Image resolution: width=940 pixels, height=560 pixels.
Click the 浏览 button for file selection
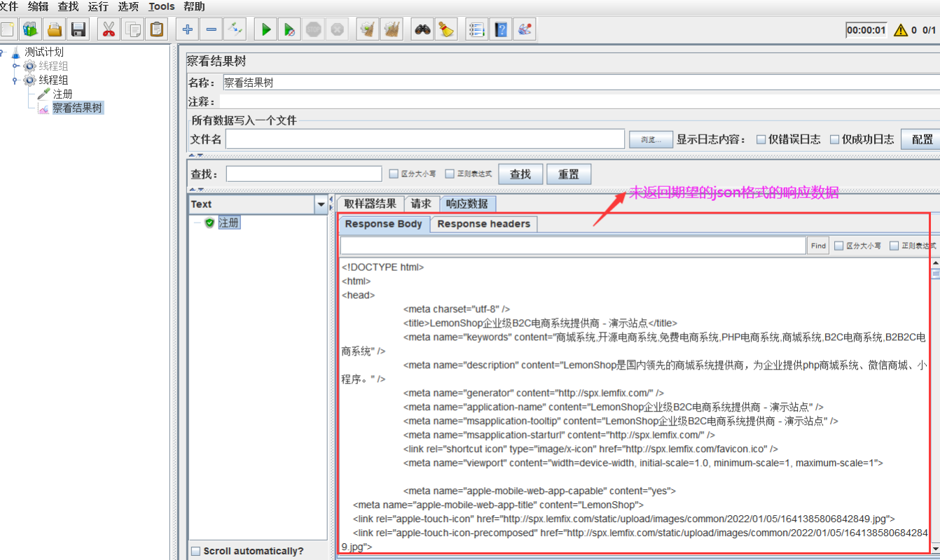(651, 139)
